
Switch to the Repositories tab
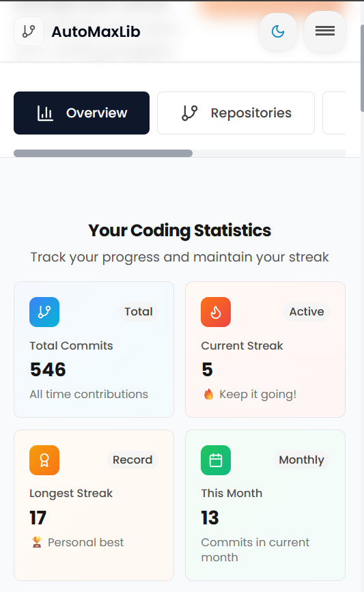(x=236, y=113)
